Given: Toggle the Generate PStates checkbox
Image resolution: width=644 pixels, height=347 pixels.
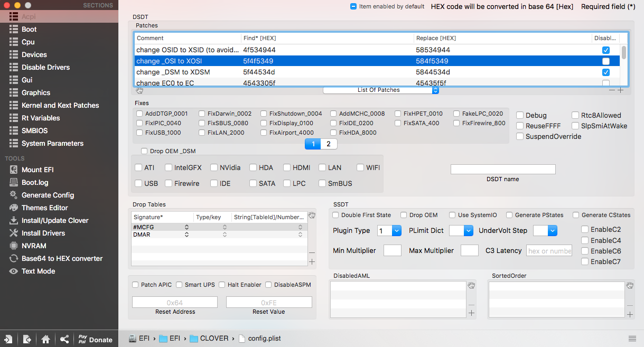Looking at the screenshot, I should (509, 215).
